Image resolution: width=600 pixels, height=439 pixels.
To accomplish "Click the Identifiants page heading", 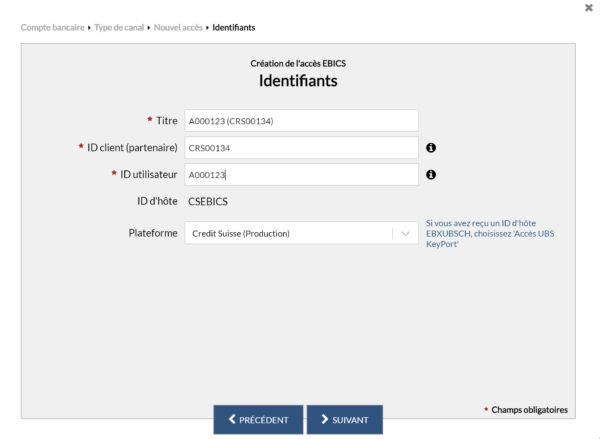I will pyautogui.click(x=298, y=81).
